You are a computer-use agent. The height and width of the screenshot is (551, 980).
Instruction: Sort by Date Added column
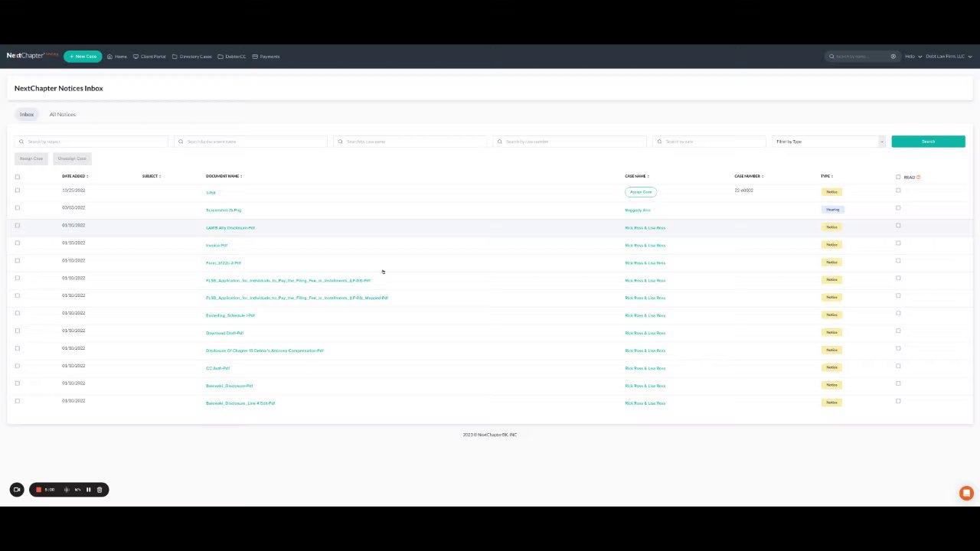[x=75, y=176]
